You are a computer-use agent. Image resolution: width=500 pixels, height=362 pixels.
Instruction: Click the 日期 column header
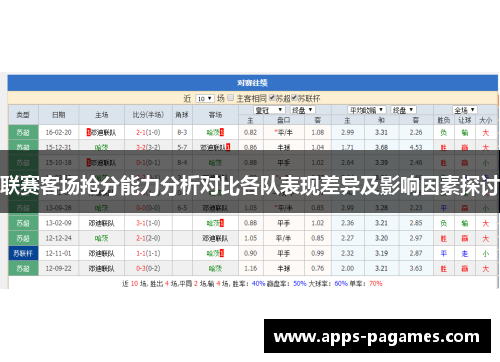(x=59, y=115)
